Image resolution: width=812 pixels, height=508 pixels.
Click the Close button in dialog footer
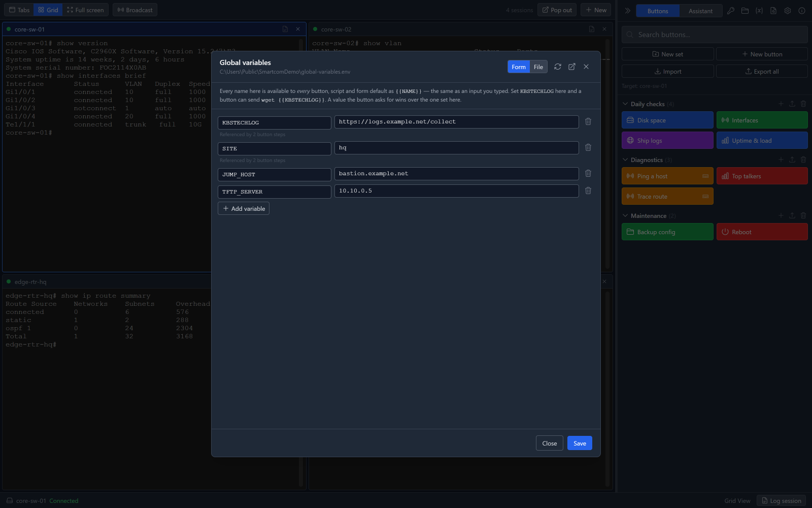[x=550, y=443]
